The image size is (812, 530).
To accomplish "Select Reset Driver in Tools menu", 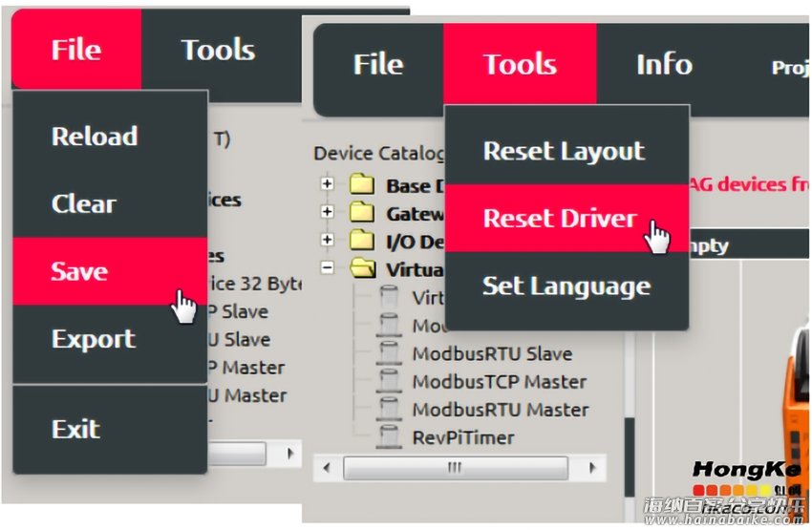I will click(567, 219).
